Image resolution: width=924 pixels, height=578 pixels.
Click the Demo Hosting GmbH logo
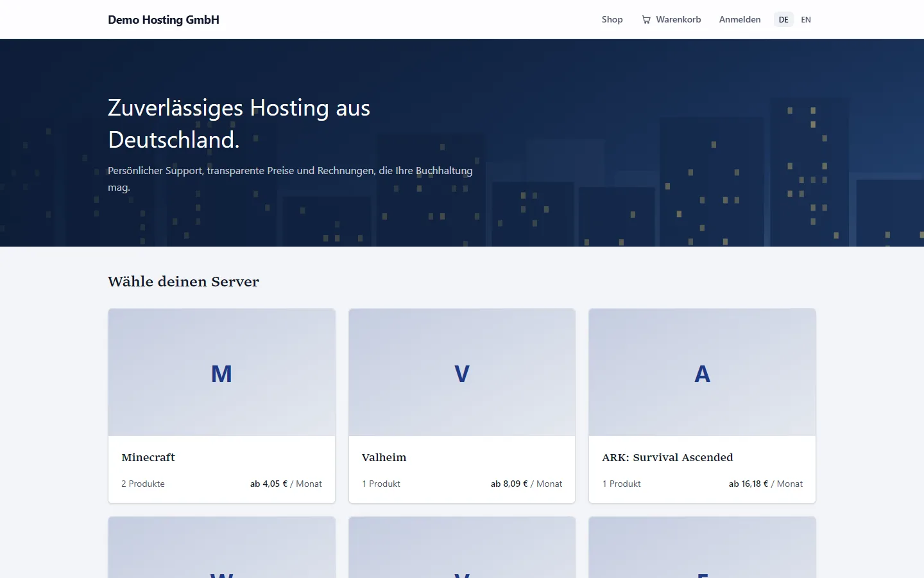(x=164, y=19)
